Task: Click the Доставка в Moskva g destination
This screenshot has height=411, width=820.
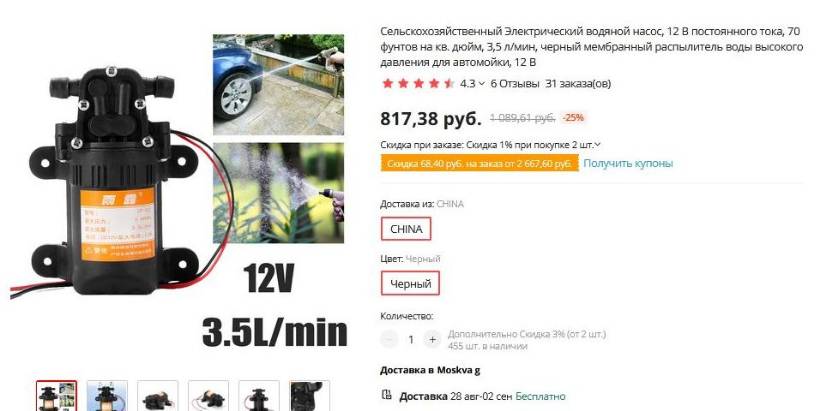Action: pos(430,370)
